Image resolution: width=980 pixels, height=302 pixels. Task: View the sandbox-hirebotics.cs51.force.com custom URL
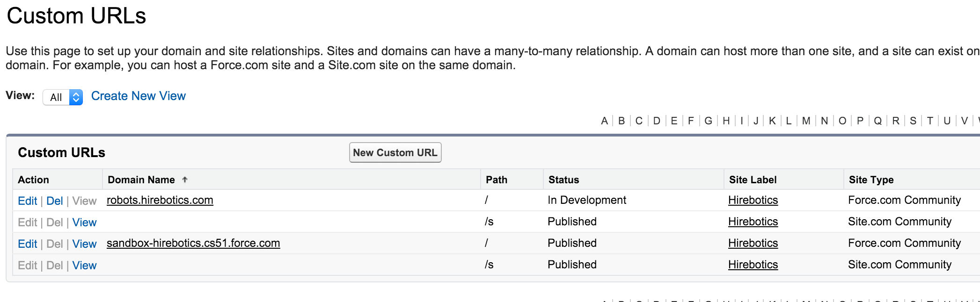click(x=84, y=244)
